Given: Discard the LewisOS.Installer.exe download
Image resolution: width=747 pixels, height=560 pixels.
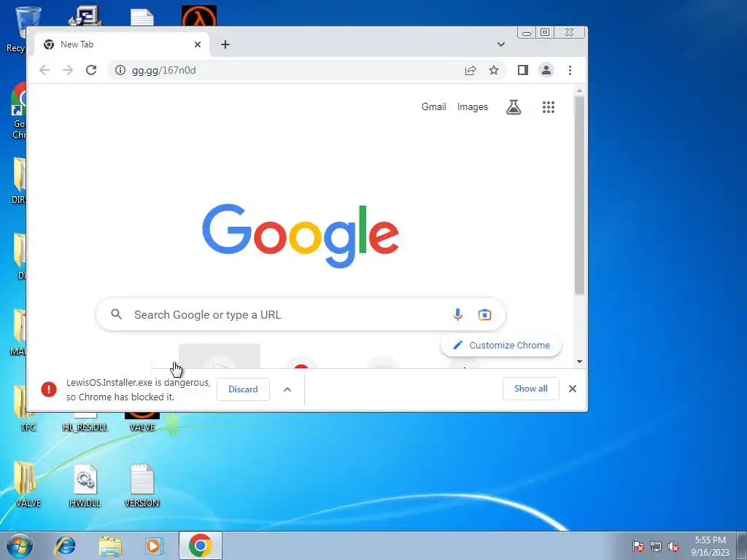Looking at the screenshot, I should pos(243,389).
